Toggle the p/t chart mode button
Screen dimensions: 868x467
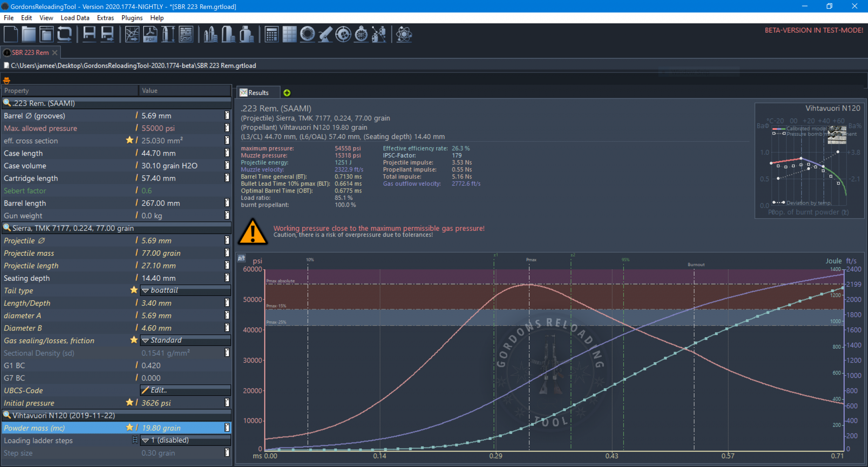coord(242,258)
